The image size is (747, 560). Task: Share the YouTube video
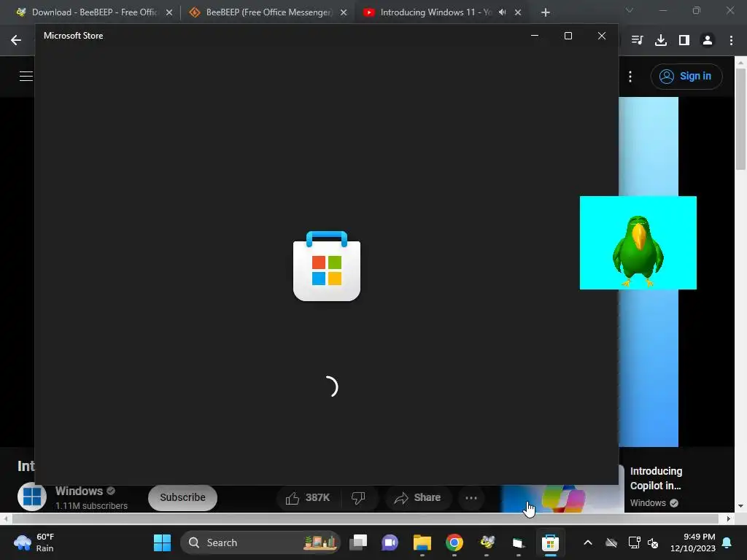(x=417, y=497)
